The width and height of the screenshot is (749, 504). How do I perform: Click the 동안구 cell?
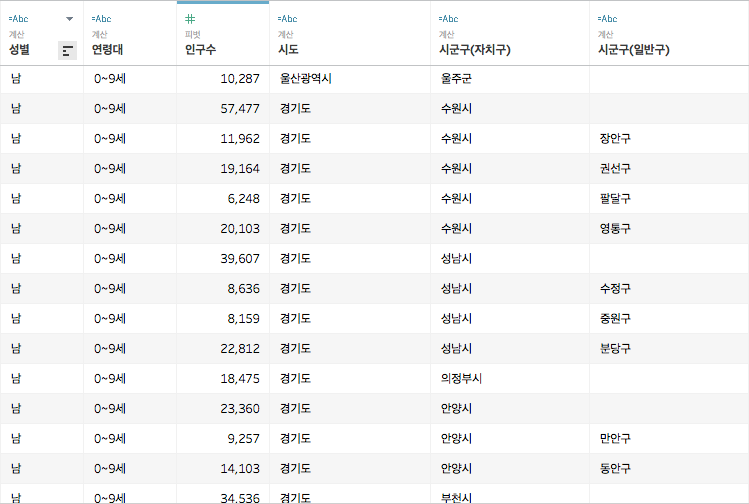point(615,468)
